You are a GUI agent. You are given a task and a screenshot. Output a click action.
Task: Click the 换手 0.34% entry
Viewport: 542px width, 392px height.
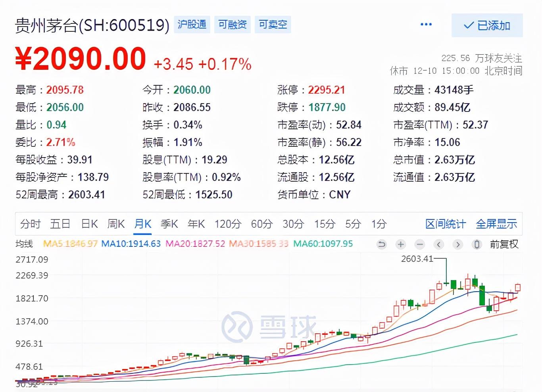tap(172, 125)
